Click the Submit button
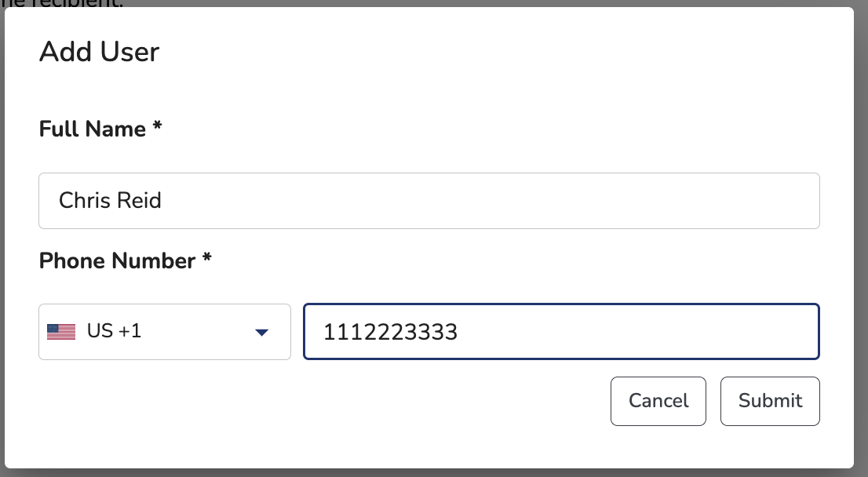This screenshot has height=477, width=868. point(769,401)
